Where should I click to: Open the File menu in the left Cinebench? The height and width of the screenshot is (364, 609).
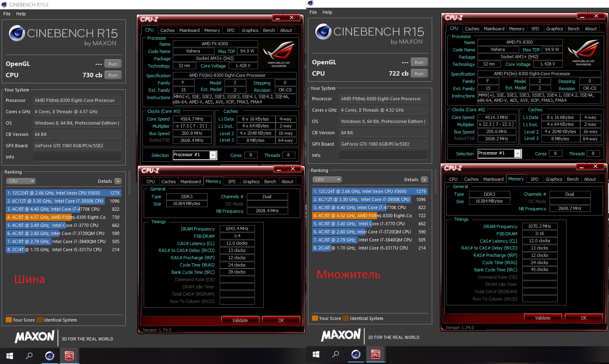click(x=7, y=14)
